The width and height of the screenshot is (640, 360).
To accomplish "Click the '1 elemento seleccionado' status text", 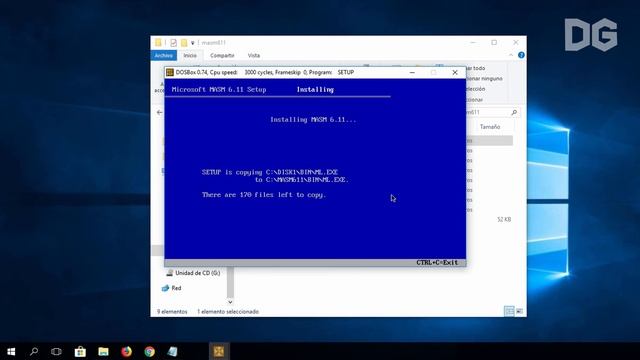I will [228, 312].
